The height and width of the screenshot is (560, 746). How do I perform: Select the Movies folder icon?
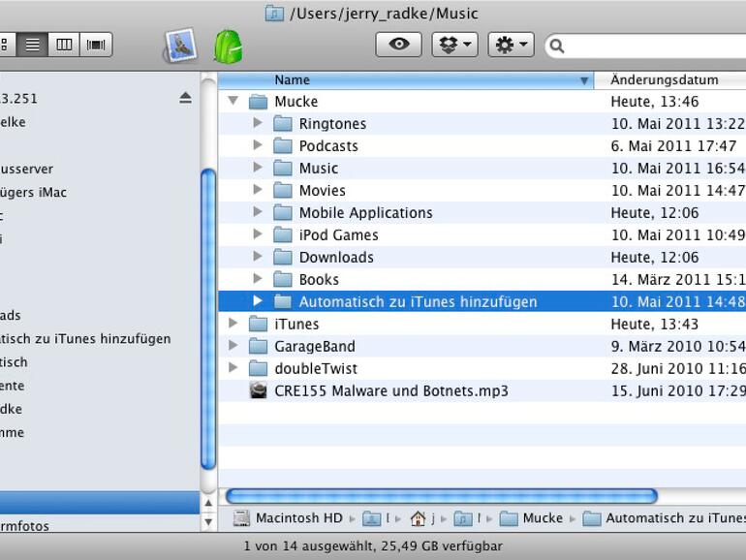click(x=283, y=190)
